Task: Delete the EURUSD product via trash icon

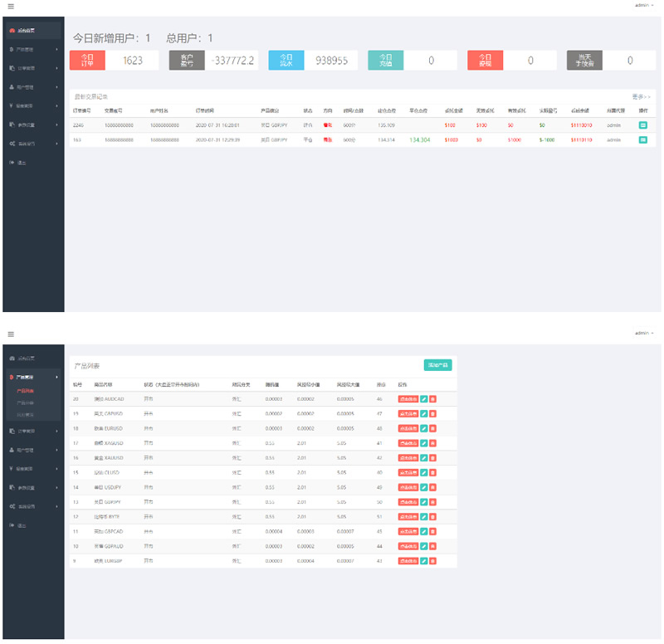Action: click(x=432, y=428)
